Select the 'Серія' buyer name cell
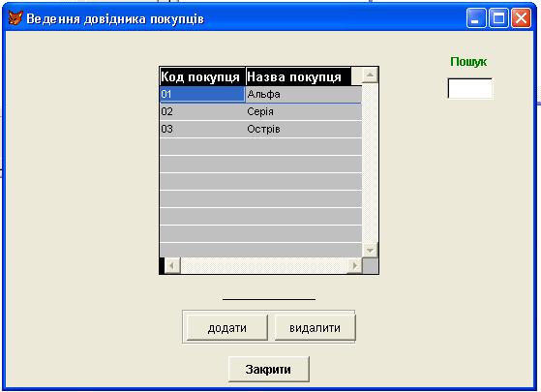The height and width of the screenshot is (392, 541). tap(304, 111)
